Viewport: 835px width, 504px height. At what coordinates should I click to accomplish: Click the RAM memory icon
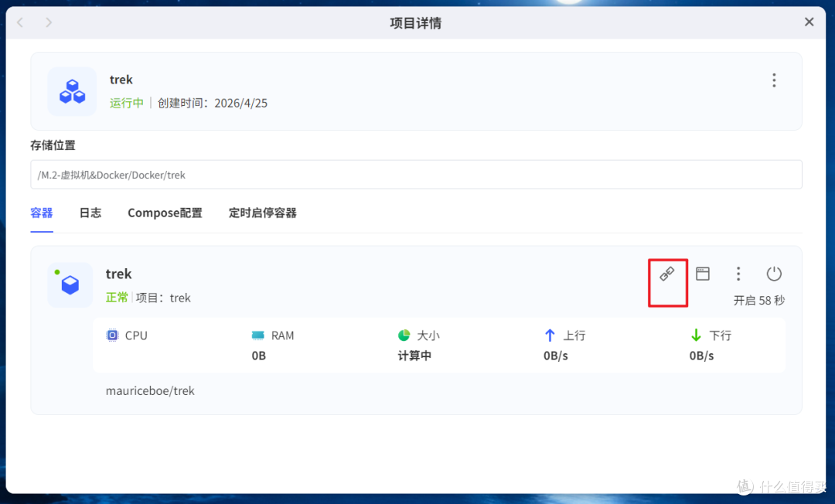pos(257,335)
